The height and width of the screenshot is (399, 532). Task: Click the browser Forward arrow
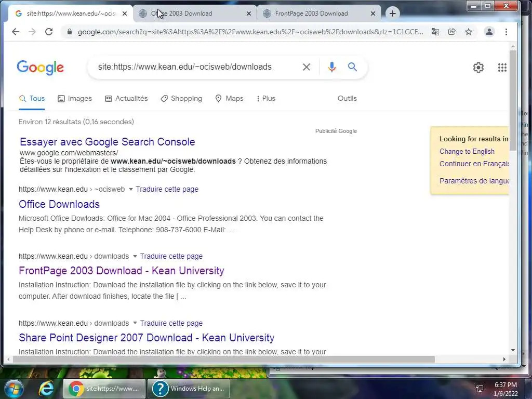coord(32,32)
